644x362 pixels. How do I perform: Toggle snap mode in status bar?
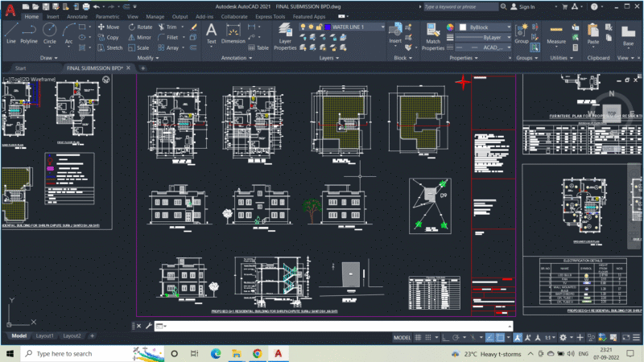[x=428, y=337]
